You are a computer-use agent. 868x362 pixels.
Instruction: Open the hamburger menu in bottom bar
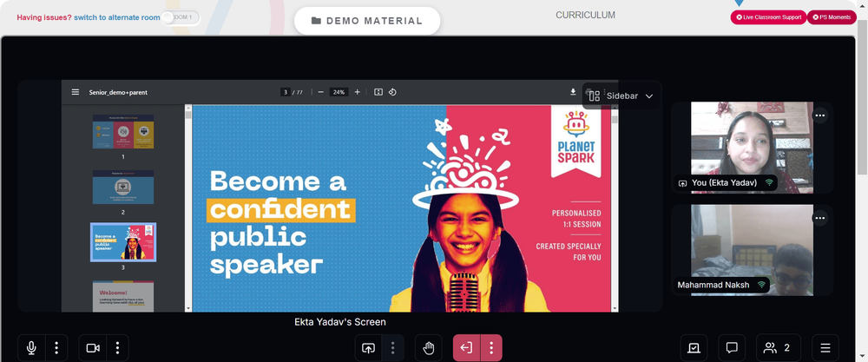pyautogui.click(x=825, y=348)
